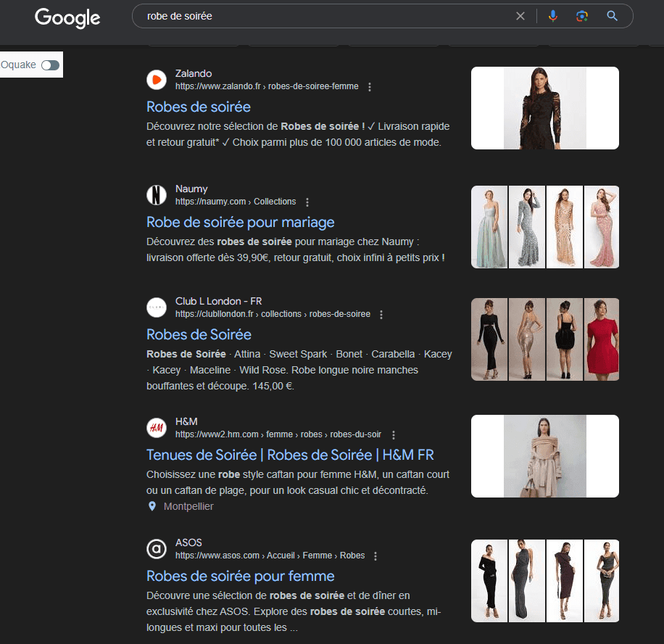664x644 pixels.
Task: Click Naumy's gold striped dress thumbnail
Action: pyautogui.click(x=565, y=227)
